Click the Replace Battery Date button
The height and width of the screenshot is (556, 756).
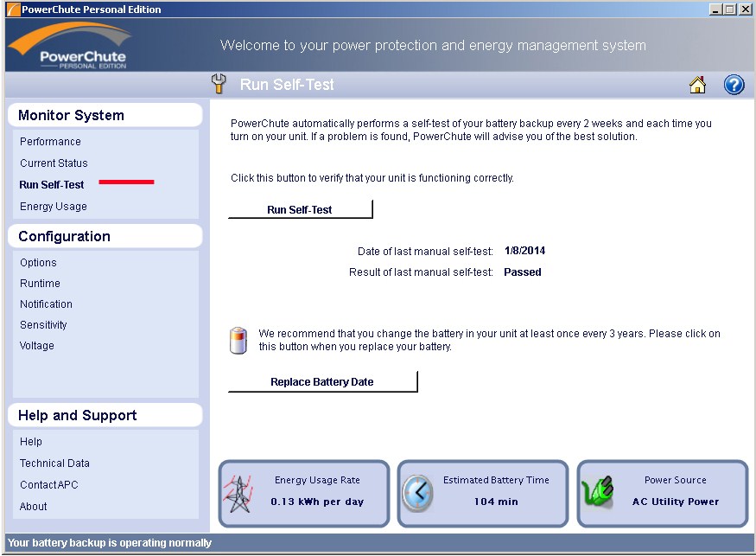[x=322, y=382]
